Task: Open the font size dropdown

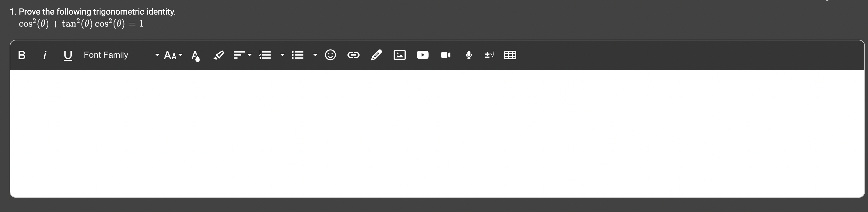Action: 173,55
